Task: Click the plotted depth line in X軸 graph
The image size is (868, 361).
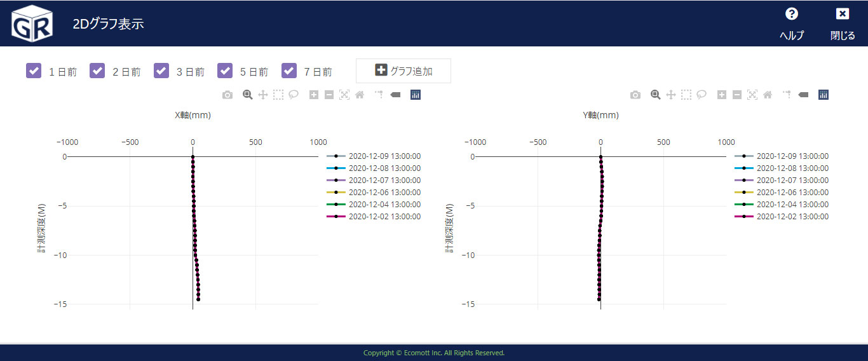Action: (194, 228)
